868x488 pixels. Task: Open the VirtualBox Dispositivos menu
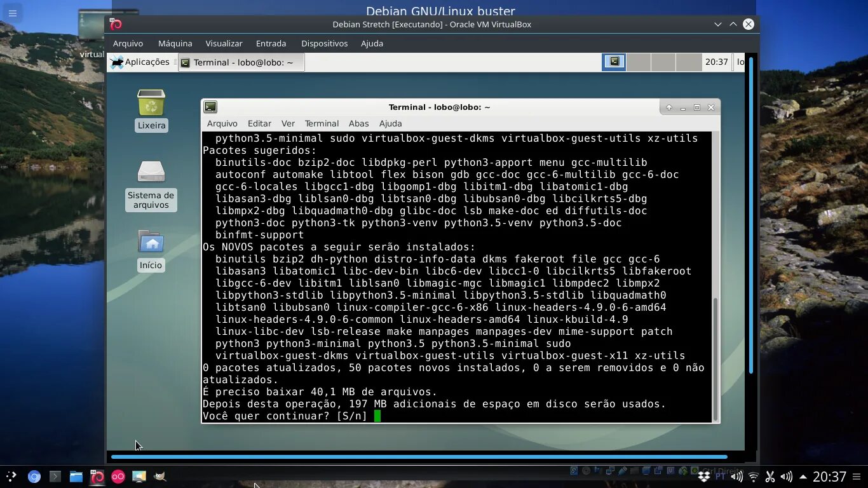(x=324, y=43)
